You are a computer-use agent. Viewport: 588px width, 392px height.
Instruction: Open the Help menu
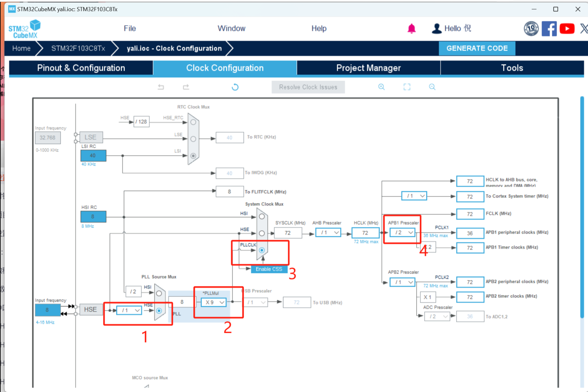click(x=319, y=28)
